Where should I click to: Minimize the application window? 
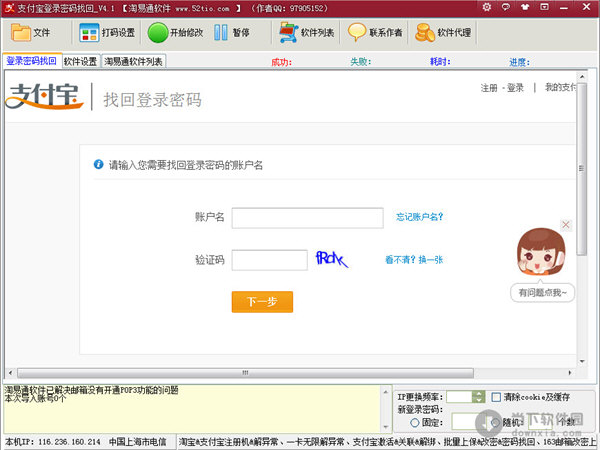pyautogui.click(x=564, y=7)
